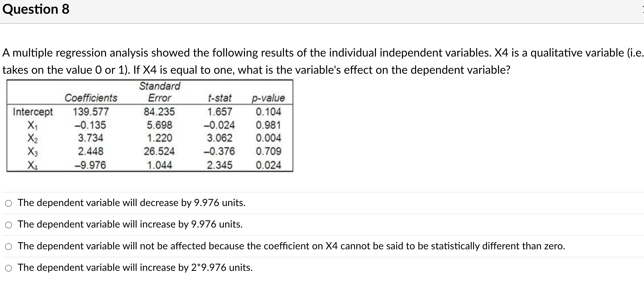
Task: Click the answer text about 2*9.976 units
Action: point(135,267)
